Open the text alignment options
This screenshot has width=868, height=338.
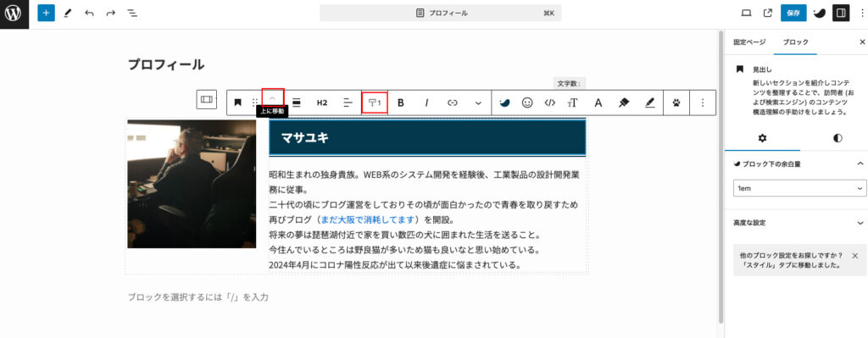(x=348, y=103)
